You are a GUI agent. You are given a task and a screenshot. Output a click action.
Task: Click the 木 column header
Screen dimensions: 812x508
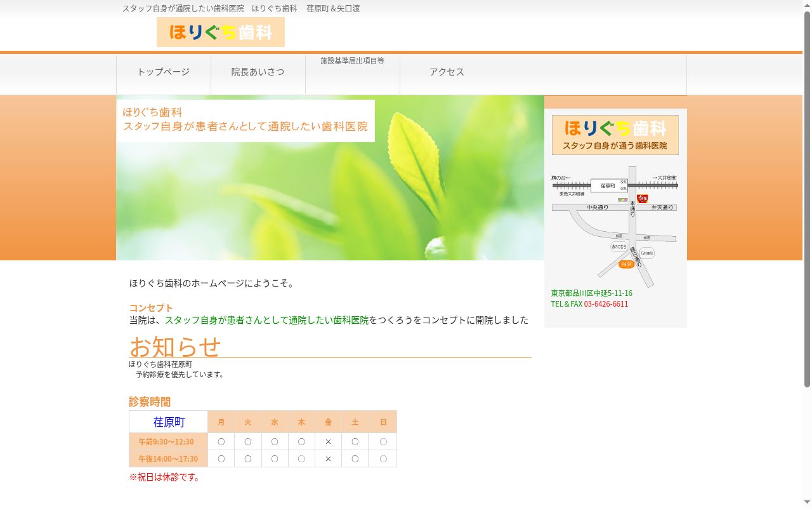[x=301, y=422]
